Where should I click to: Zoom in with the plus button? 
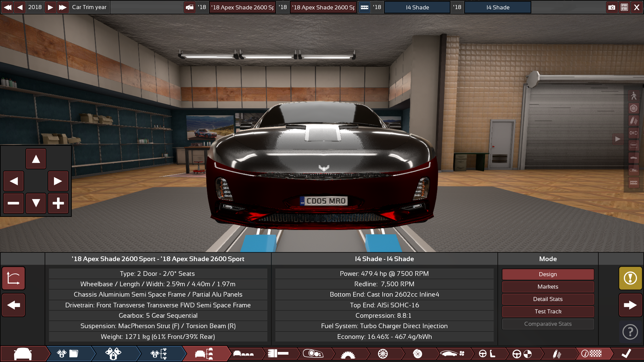coord(58,203)
